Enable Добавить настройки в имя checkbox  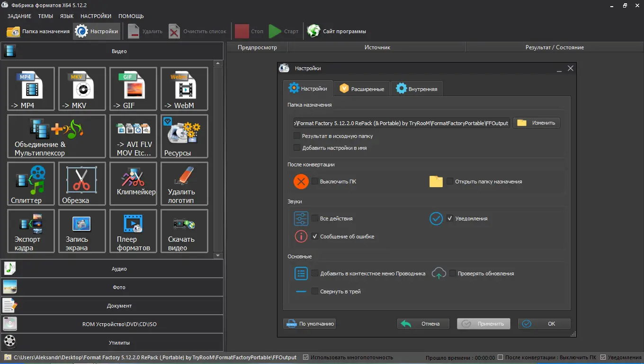tap(297, 148)
